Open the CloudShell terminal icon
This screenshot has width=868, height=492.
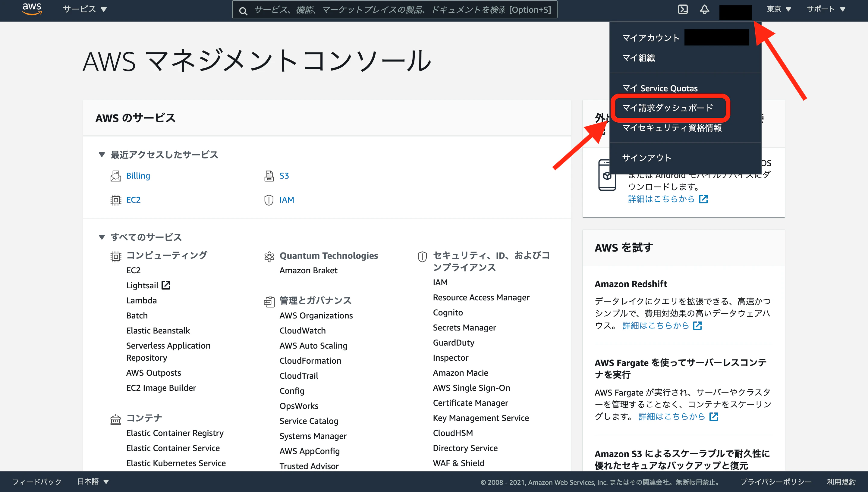(x=683, y=9)
